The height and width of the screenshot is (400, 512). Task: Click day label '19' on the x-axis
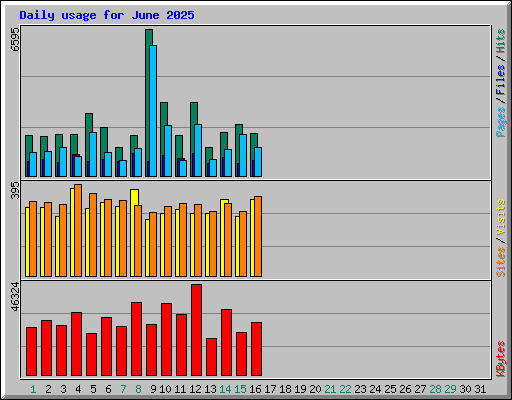point(300,389)
